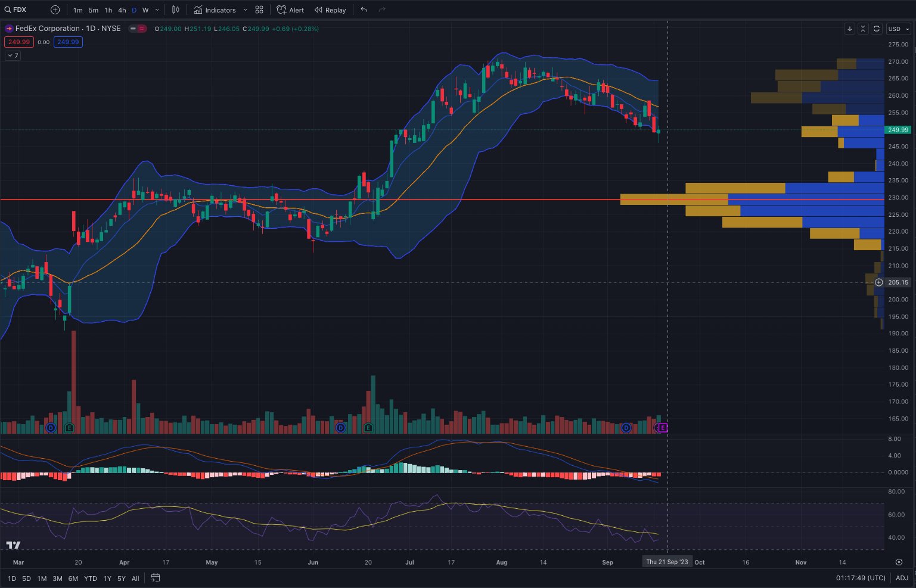Open the FDX symbol search

pos(16,10)
